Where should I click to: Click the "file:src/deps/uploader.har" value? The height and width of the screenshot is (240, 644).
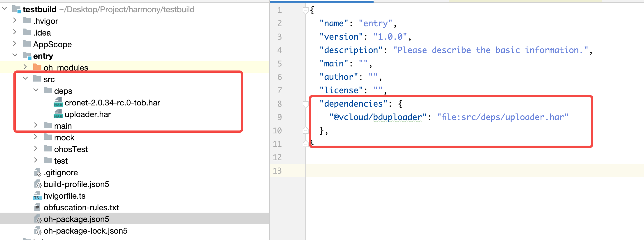tap(503, 117)
